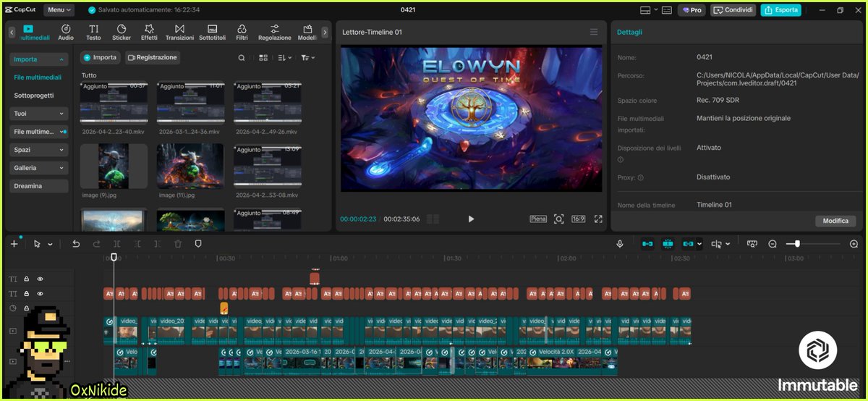Image resolution: width=868 pixels, height=401 pixels.
Task: Select the pointer cursor tool
Action: coord(38,244)
